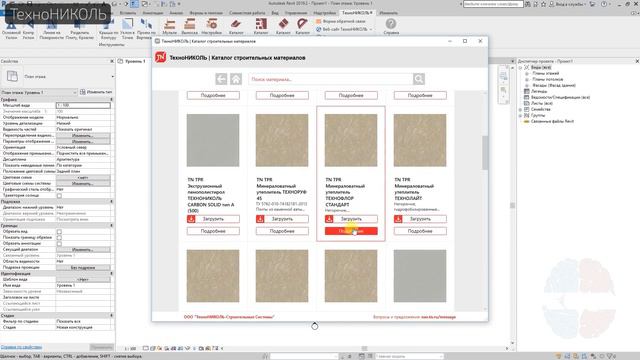Collapse the Границы properties section
640x360 pixels.
(111, 225)
